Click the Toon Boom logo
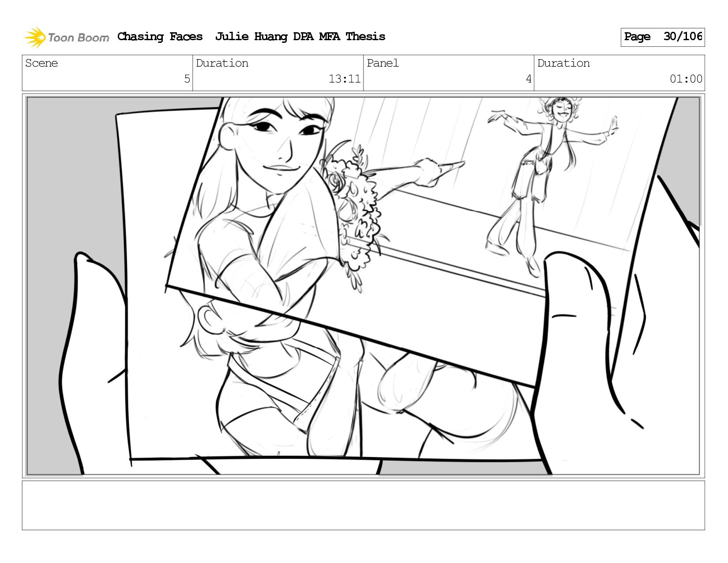Viewport: 728px width, 563px height. click(x=66, y=37)
